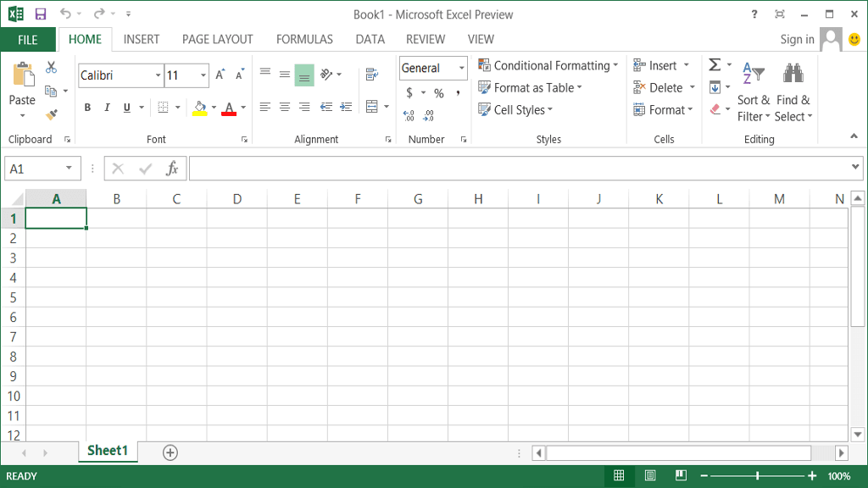Open the Fill Color dropdown arrow
868x488 pixels.
212,108
